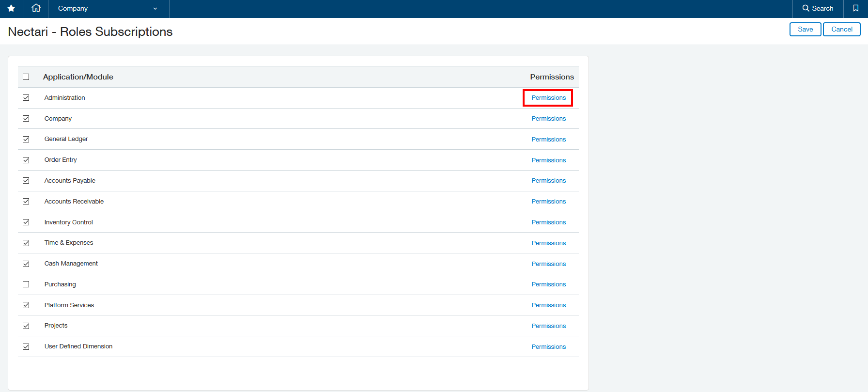Cancel the roles subscription changes
This screenshot has height=392, width=868.
tap(841, 30)
